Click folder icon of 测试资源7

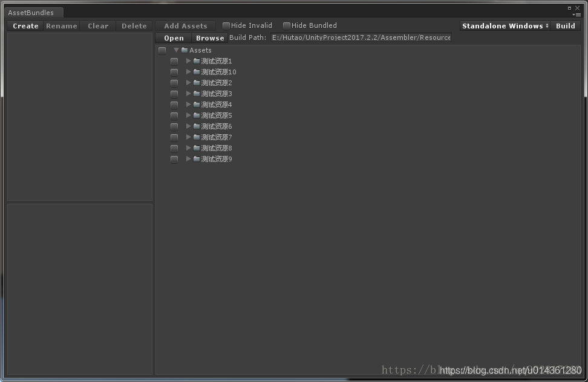pos(197,137)
